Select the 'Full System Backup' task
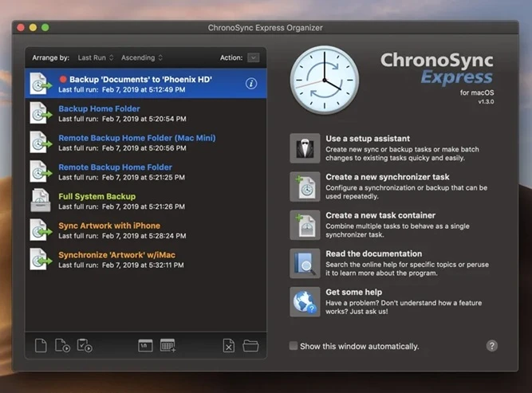This screenshot has height=393, width=532. click(97, 196)
